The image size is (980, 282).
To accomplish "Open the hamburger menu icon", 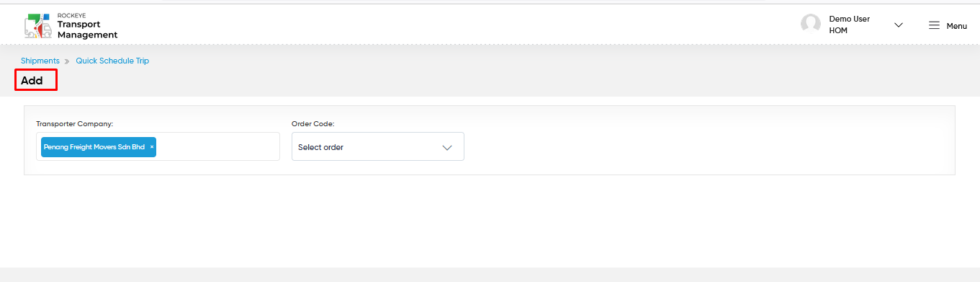I will click(934, 25).
